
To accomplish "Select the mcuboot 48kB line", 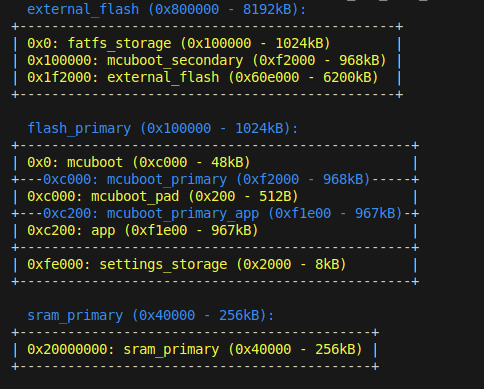I will [139, 162].
